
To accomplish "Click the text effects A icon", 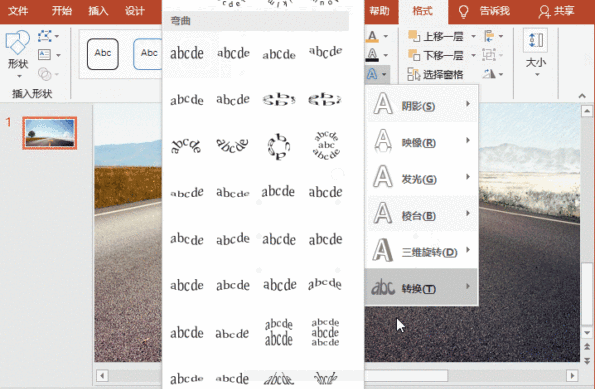I will (x=372, y=74).
